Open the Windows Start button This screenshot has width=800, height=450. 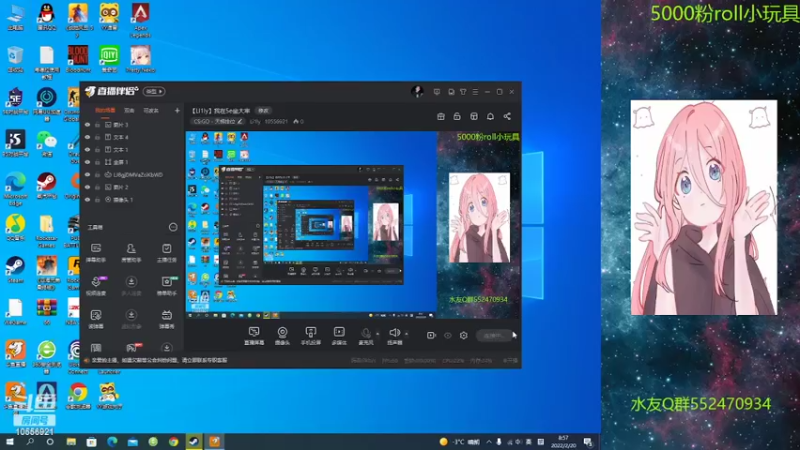tap(9, 442)
